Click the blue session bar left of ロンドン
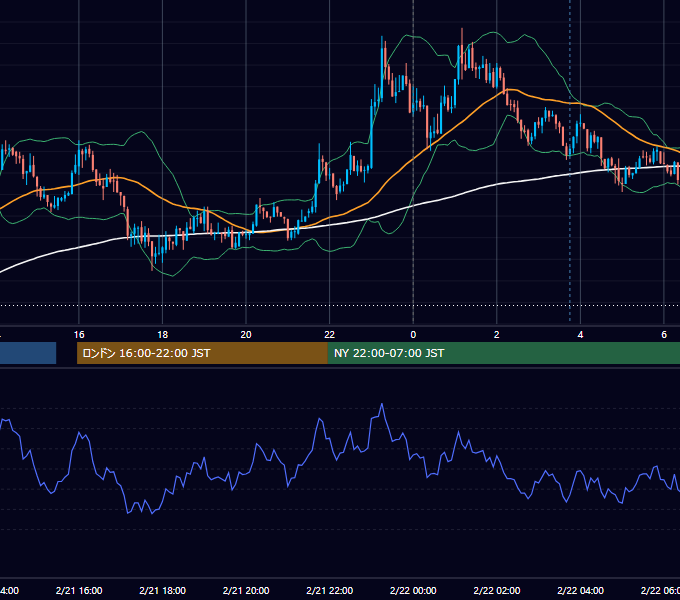Screen dimensions: 680x600 tap(28, 353)
